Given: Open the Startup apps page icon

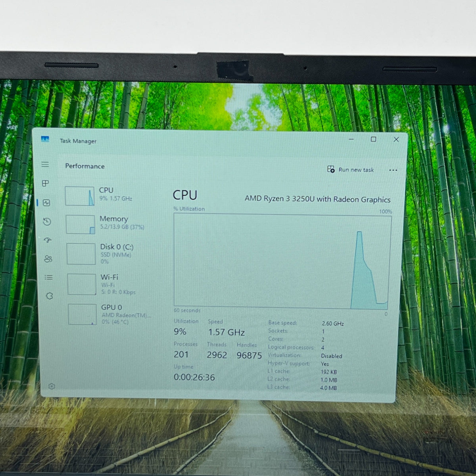Looking at the screenshot, I should tap(48, 240).
